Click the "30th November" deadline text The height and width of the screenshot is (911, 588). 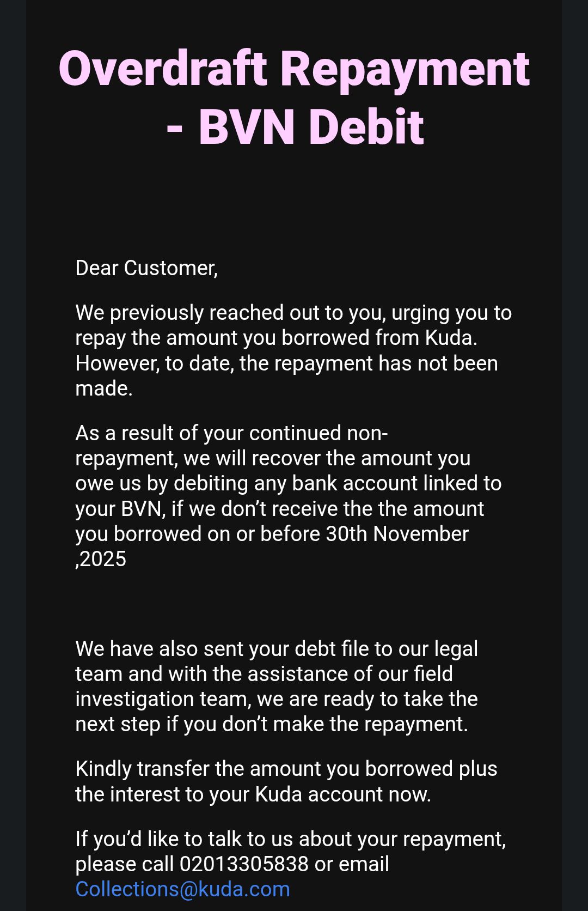pos(397,534)
